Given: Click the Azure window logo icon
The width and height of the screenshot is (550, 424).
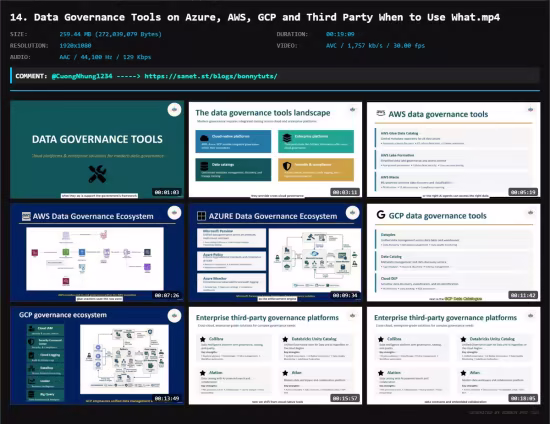Looking at the screenshot, I should [x=201, y=216].
